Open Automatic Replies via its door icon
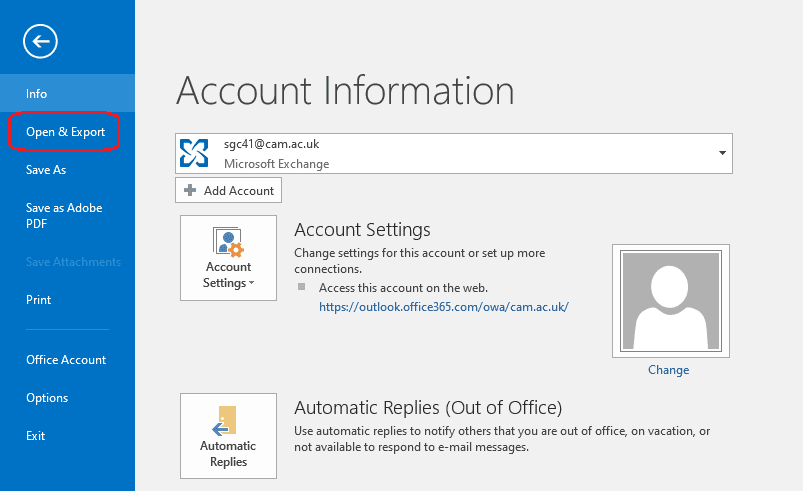This screenshot has height=491, width=803. click(228, 420)
